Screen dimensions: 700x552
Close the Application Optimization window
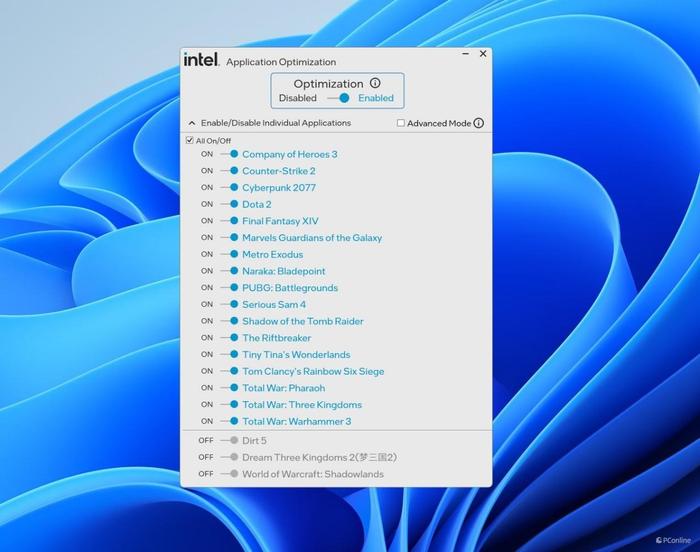483,54
